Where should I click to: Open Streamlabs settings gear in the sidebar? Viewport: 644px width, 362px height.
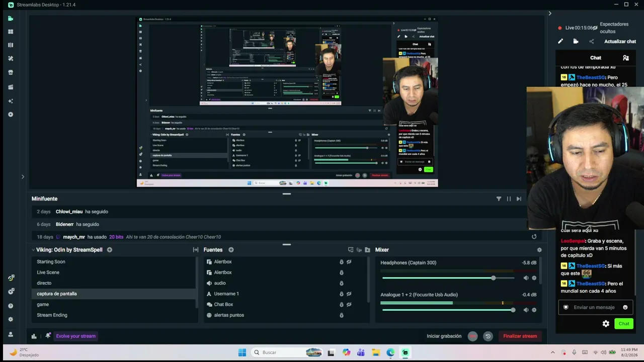pos(11,319)
